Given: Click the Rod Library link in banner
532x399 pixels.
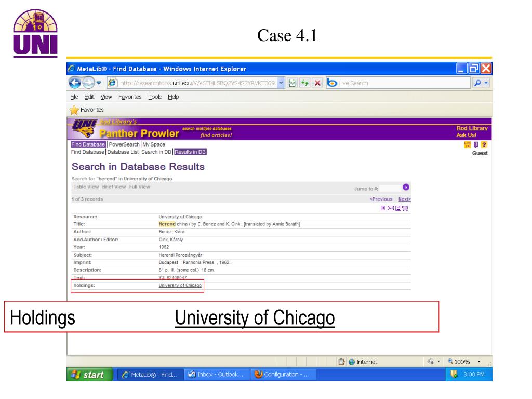Looking at the screenshot, I should (472, 128).
